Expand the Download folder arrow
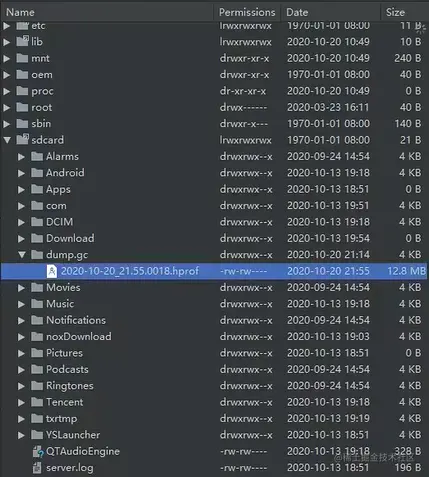The width and height of the screenshot is (429, 477). [x=21, y=238]
